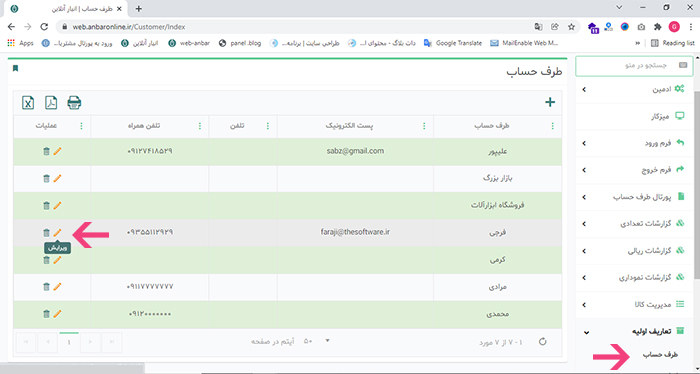The height and width of the screenshot is (374, 700).
Task: Open گزارشات ریالی menu item
Action: (634, 251)
